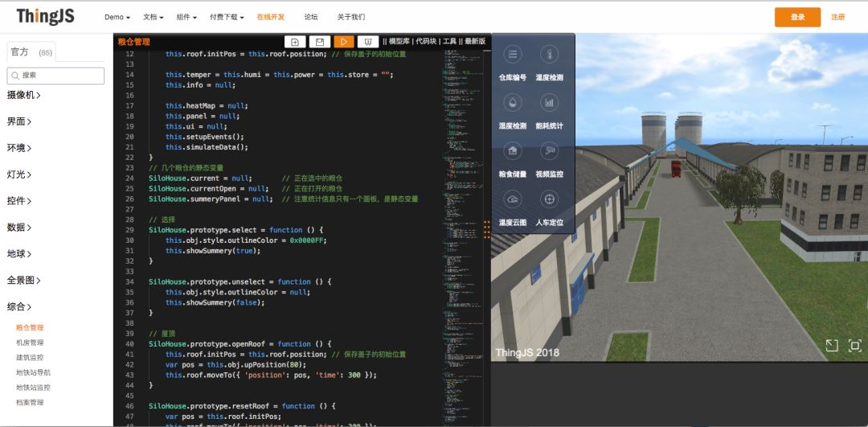The image size is (868, 427).
Task: Select the 地铁站监控 example
Action: coord(33,388)
